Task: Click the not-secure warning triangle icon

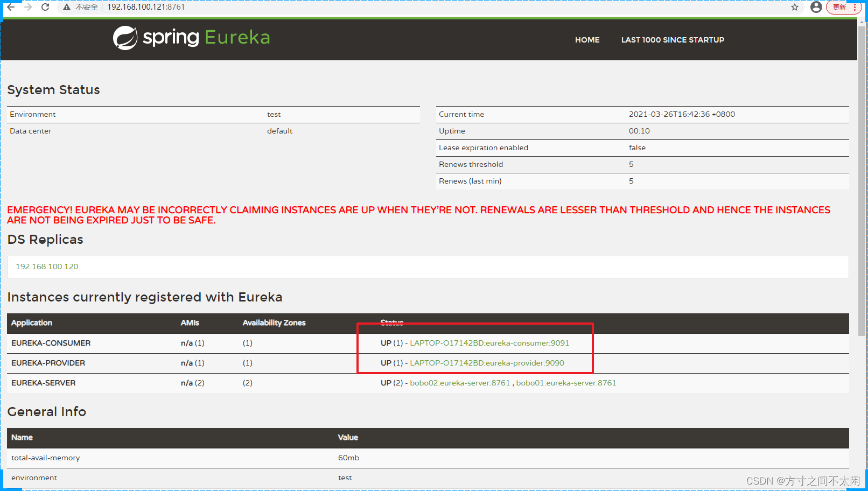Action: pyautogui.click(x=67, y=8)
